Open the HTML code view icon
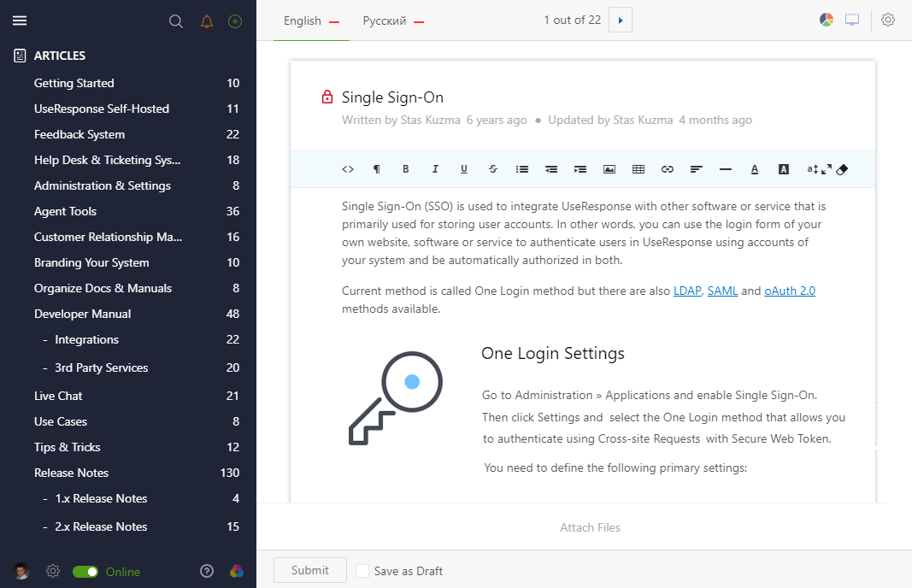912x588 pixels. 348,169
